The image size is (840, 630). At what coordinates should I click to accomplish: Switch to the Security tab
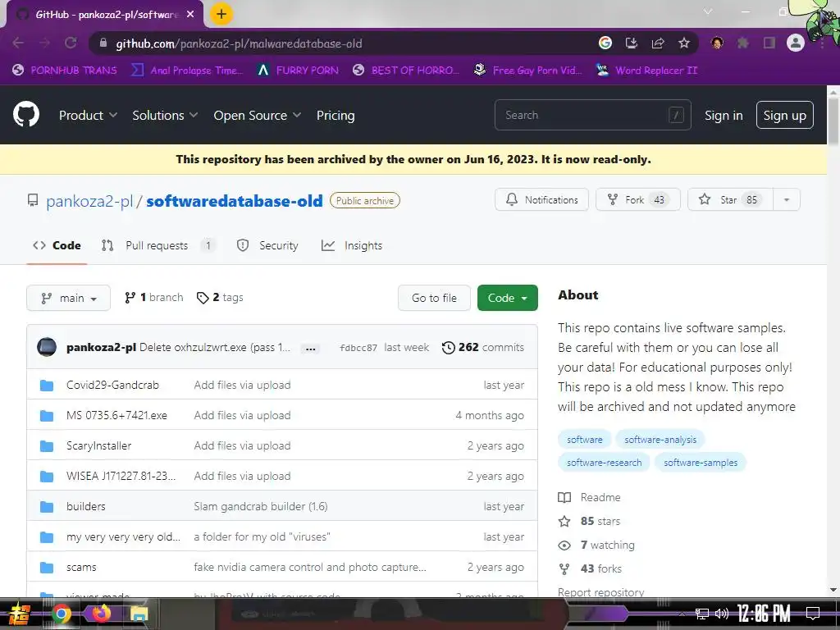(x=267, y=245)
